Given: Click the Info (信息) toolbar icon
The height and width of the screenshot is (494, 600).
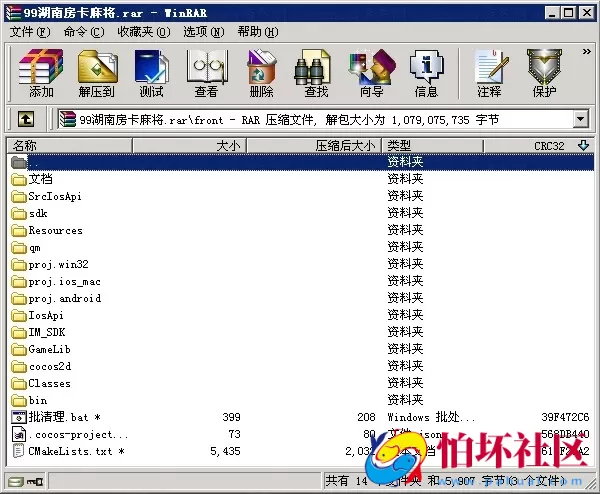Looking at the screenshot, I should coord(426,73).
